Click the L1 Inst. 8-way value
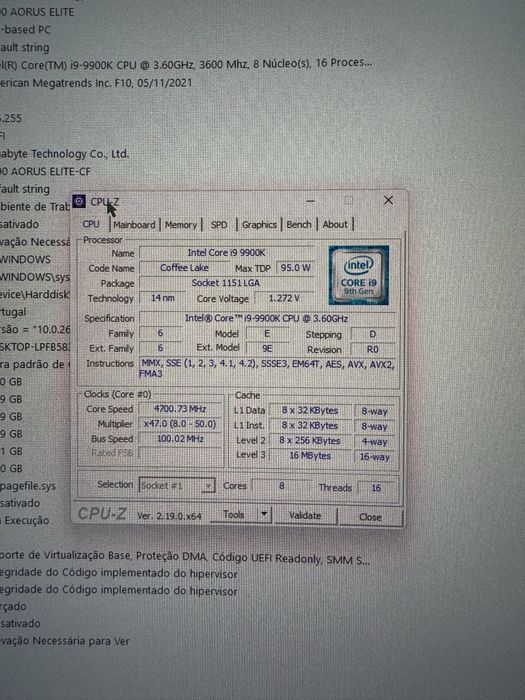The image size is (525, 700). coord(375,426)
